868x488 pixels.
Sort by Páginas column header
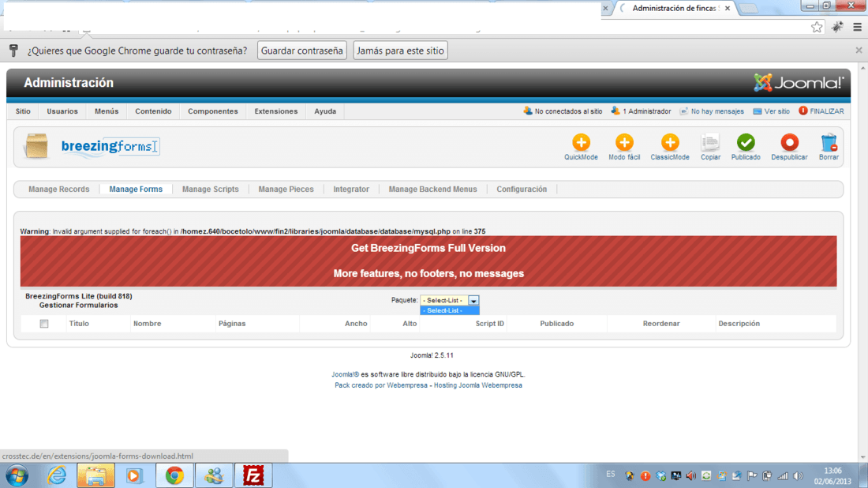click(232, 324)
